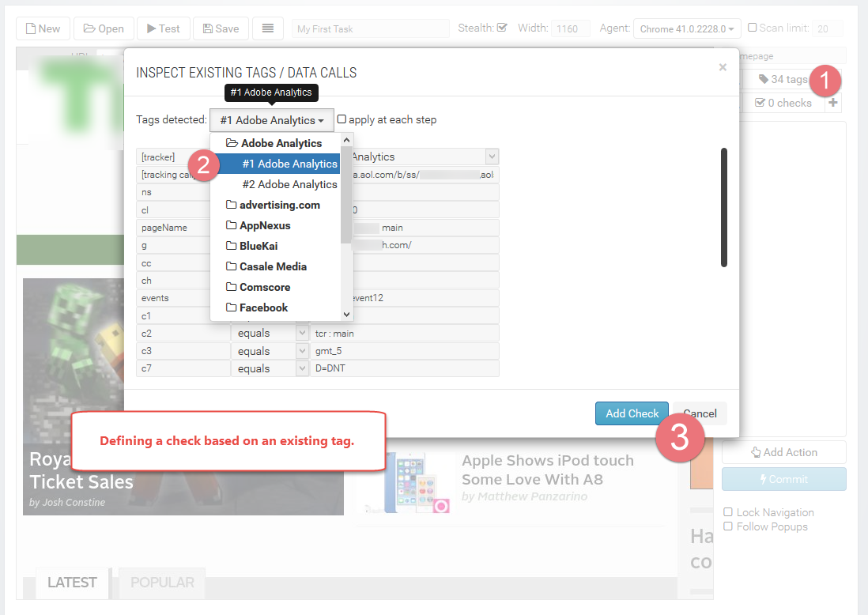Click the Width field showing 1160
Viewport: 868px width, 615px height.
click(x=570, y=28)
